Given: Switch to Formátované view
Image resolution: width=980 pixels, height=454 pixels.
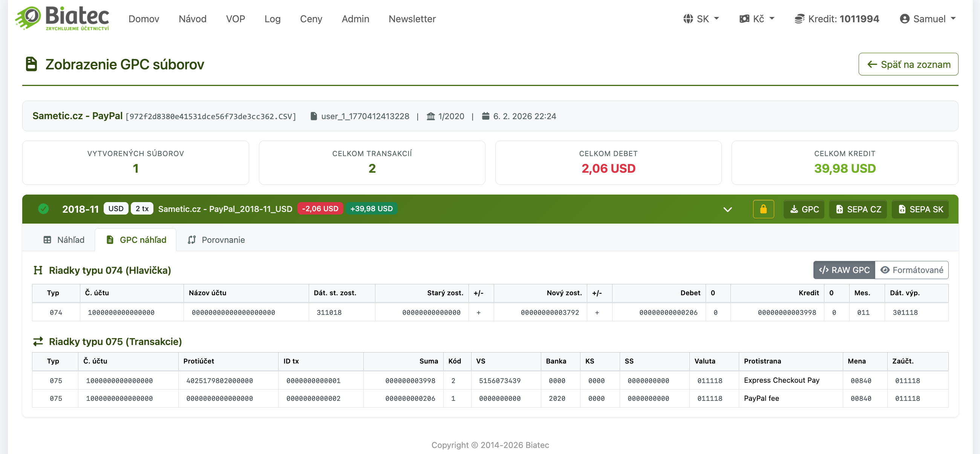Looking at the screenshot, I should pyautogui.click(x=911, y=270).
